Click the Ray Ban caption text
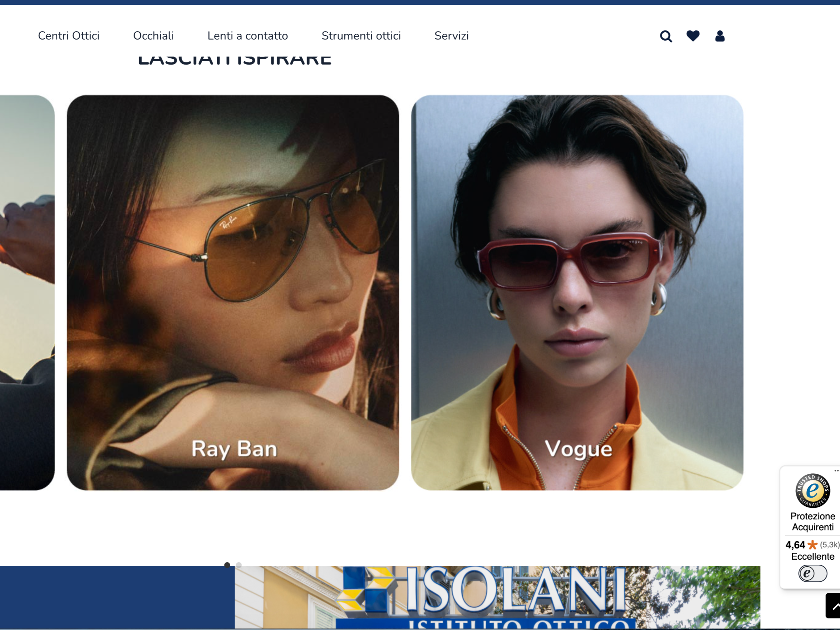The height and width of the screenshot is (630, 840). click(234, 449)
